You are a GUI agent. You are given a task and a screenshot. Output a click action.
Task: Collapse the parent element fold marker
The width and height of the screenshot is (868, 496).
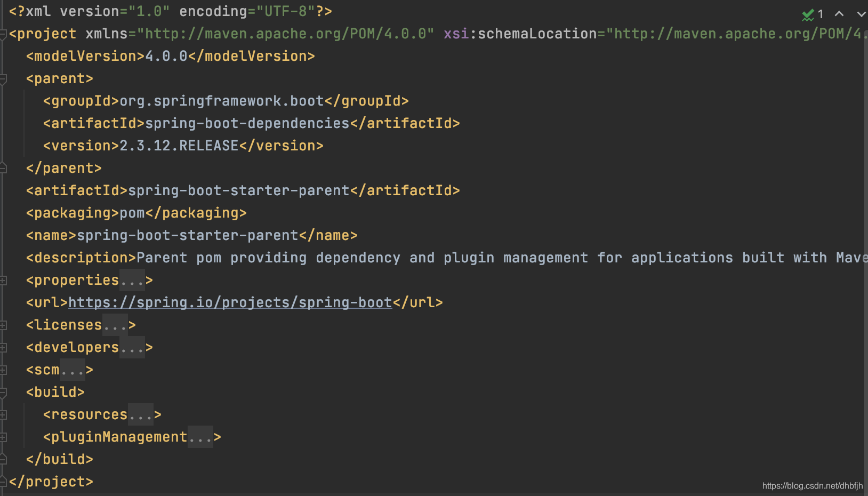tap(3, 79)
